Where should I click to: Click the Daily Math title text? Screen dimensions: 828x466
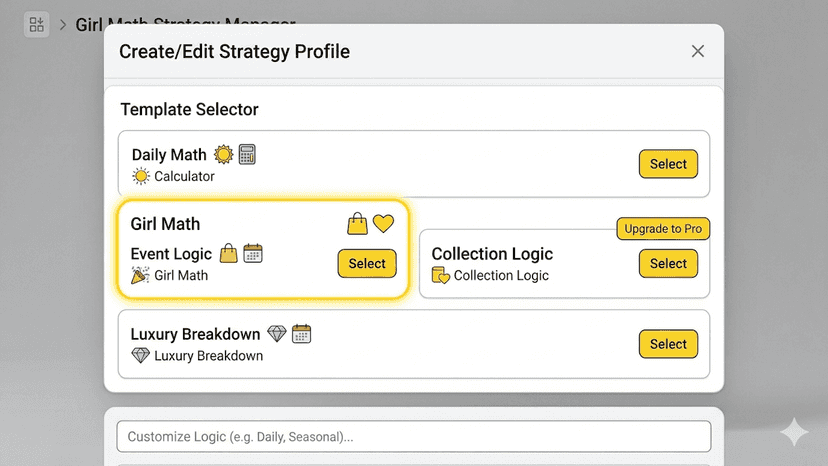pyautogui.click(x=169, y=155)
